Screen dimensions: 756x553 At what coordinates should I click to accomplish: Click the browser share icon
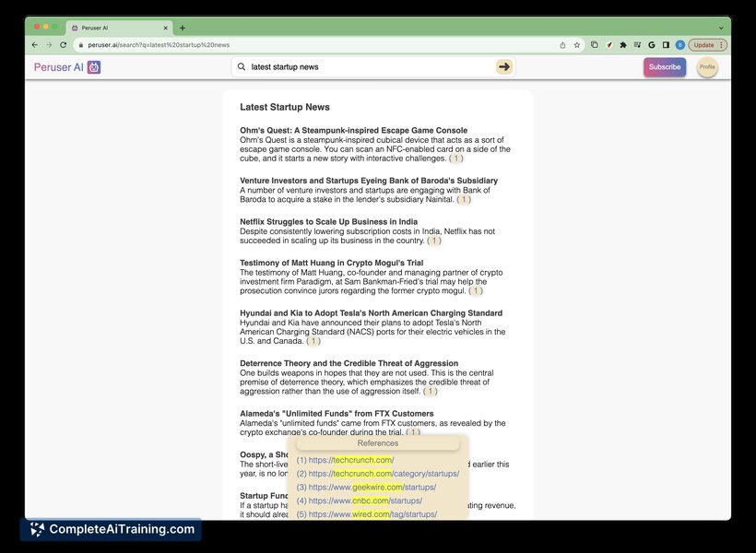(x=562, y=44)
